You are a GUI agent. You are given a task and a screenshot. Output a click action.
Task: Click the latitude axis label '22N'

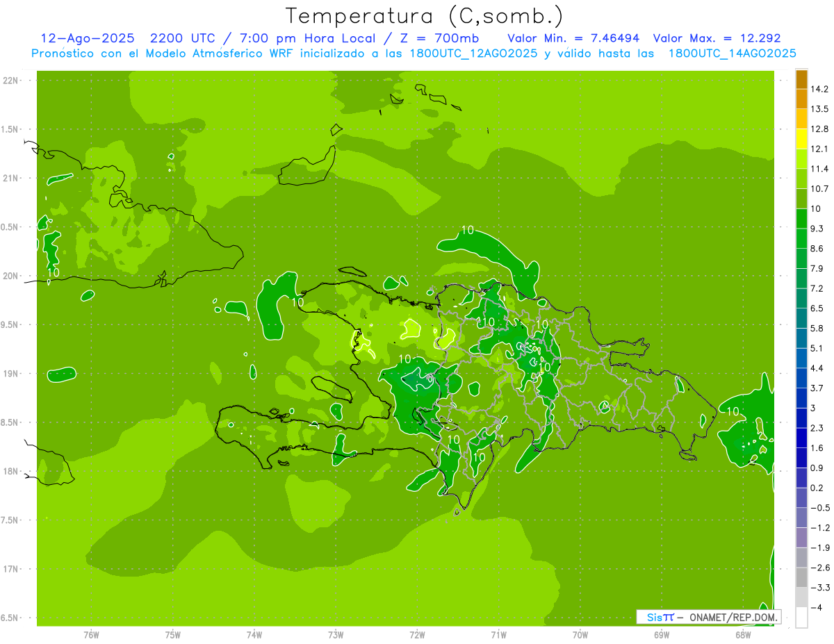click(12, 81)
